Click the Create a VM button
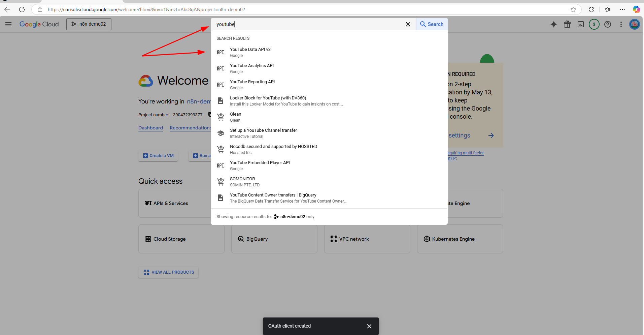Image resolution: width=644 pixels, height=335 pixels. pyautogui.click(x=158, y=156)
